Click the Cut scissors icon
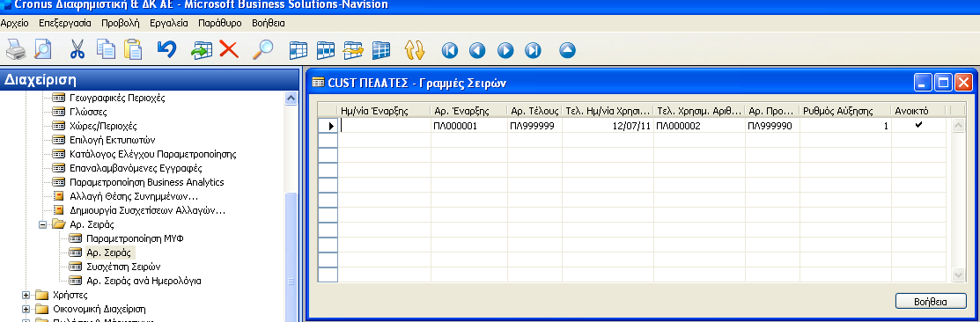This screenshot has width=980, height=322. (x=77, y=50)
